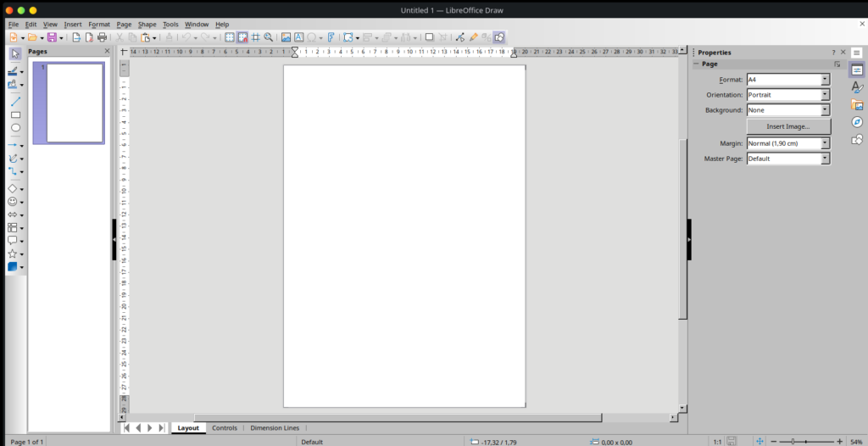868x446 pixels.
Task: Toggle Display Grid in toolbar
Action: pos(230,37)
